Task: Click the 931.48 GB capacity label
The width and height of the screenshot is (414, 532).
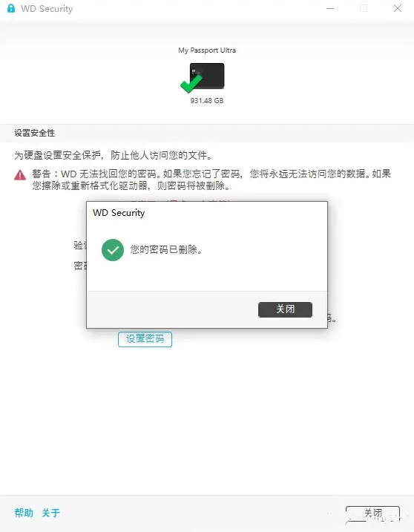Action: 207,100
